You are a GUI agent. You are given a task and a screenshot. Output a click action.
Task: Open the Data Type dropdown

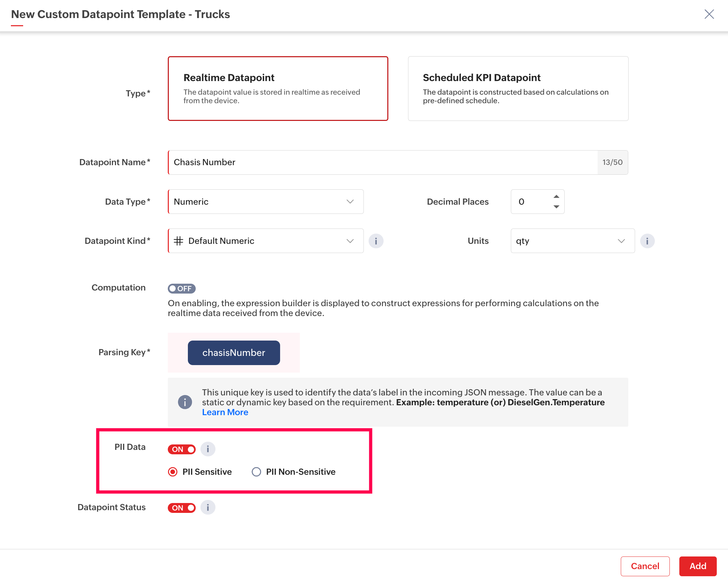pos(265,202)
